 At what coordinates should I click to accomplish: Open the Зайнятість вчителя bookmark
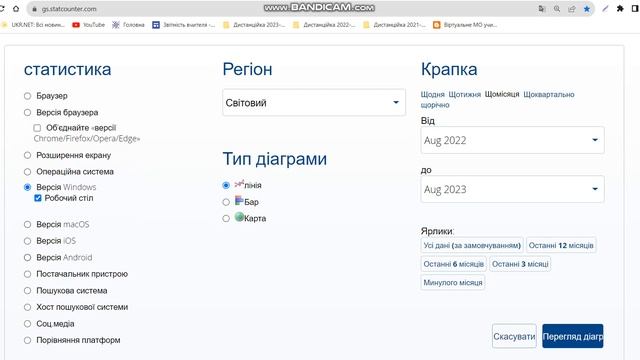click(184, 25)
